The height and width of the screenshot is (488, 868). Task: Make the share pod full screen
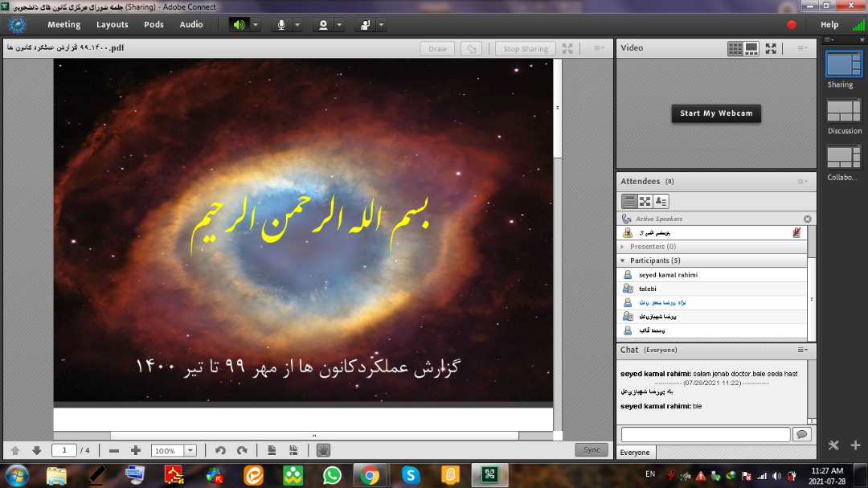[567, 48]
